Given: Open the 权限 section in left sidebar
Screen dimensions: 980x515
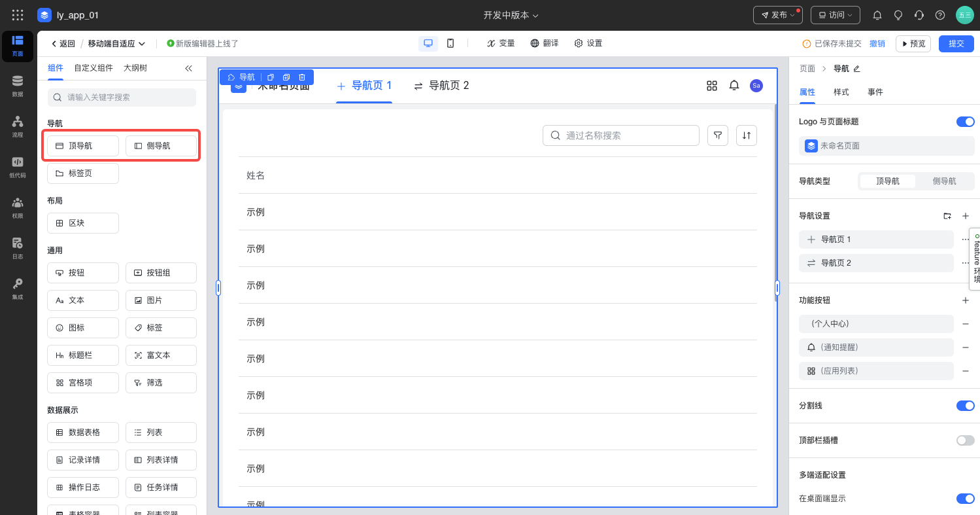Looking at the screenshot, I should (18, 207).
